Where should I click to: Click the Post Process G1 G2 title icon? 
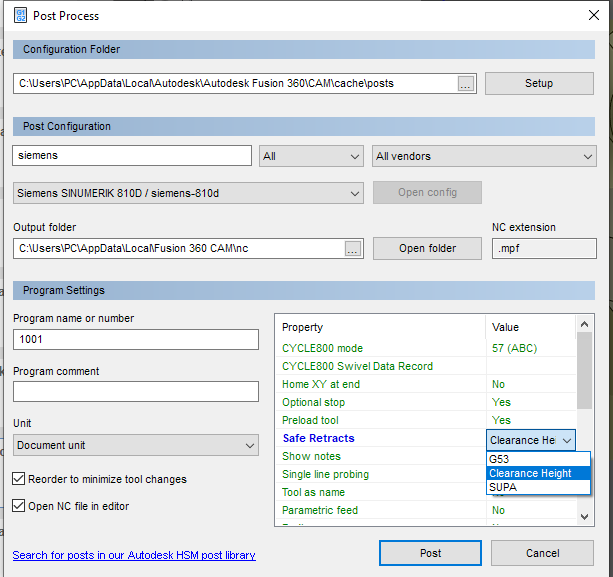tap(20, 16)
